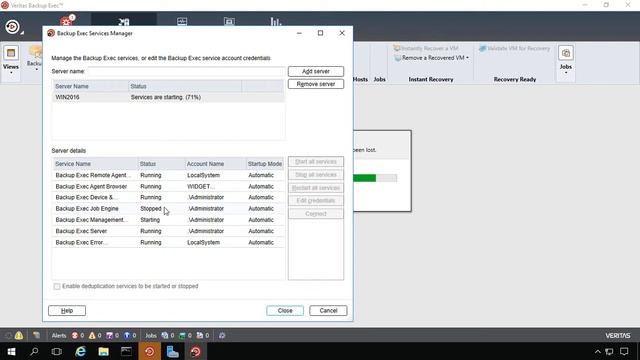
Task: Enable deduplication services checkbox
Action: click(x=57, y=287)
